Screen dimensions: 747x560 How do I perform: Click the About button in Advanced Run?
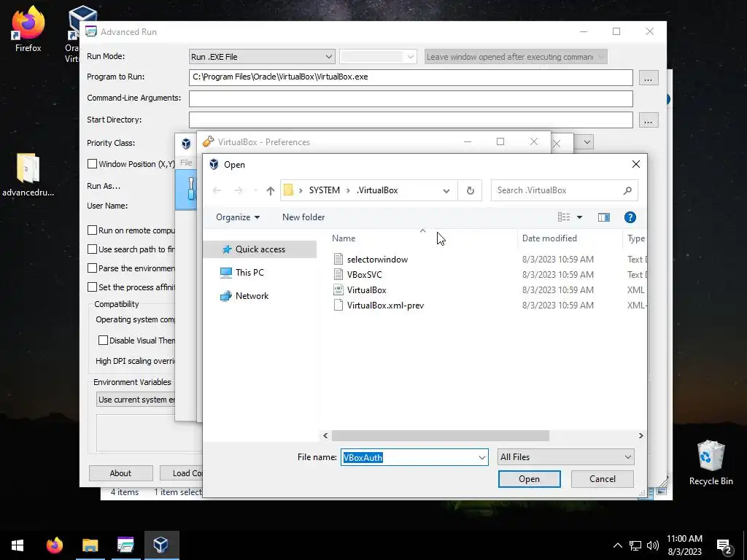click(120, 473)
